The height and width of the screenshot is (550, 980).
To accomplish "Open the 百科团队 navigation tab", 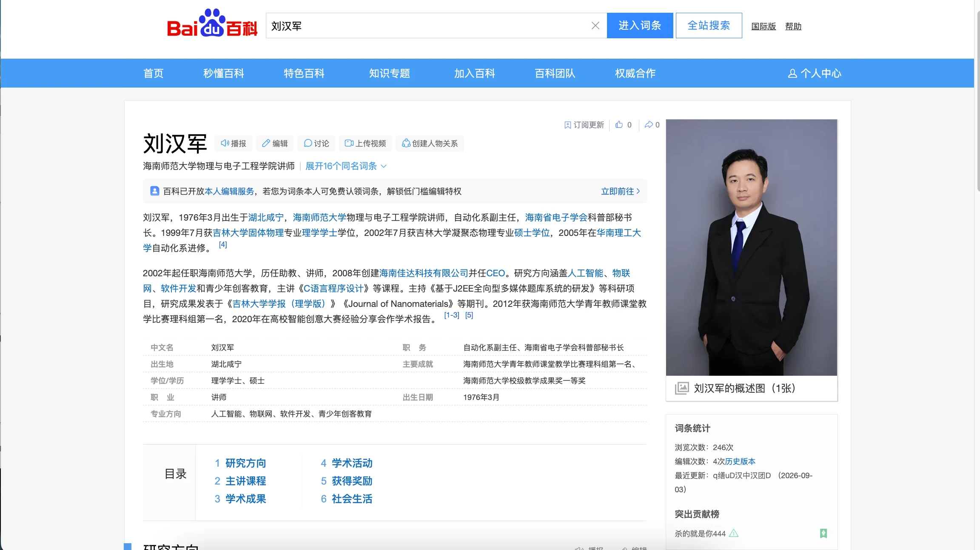I will 555,74.
